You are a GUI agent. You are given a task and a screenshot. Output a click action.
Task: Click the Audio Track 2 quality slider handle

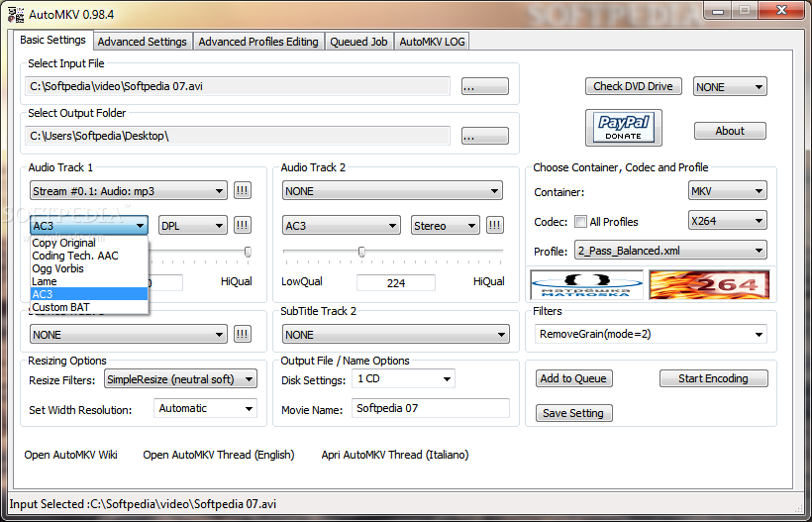pyautogui.click(x=361, y=252)
